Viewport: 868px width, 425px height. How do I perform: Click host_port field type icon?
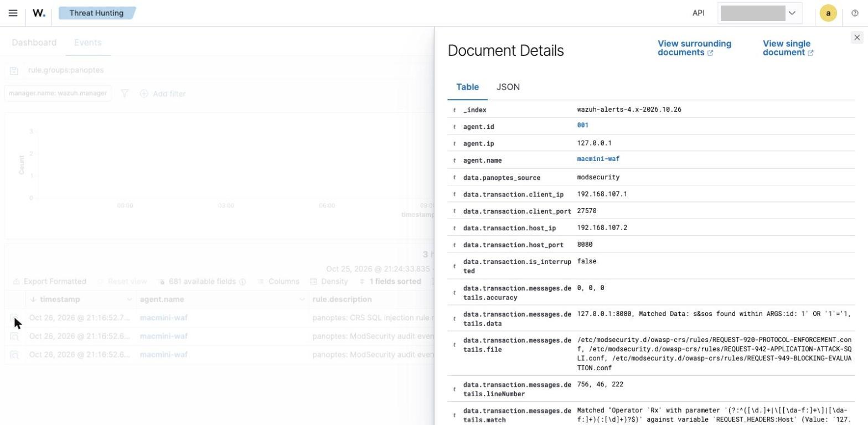click(454, 245)
